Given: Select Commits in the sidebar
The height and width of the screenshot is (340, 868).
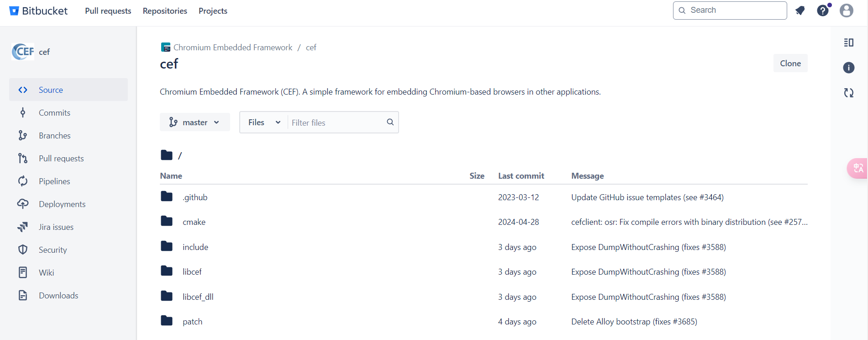Looking at the screenshot, I should (x=68, y=113).
